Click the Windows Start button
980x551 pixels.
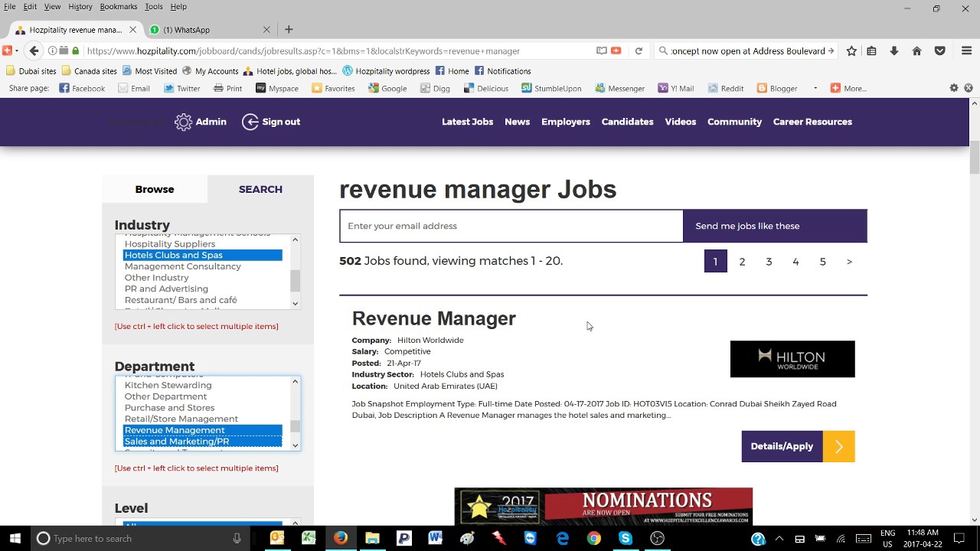point(15,538)
